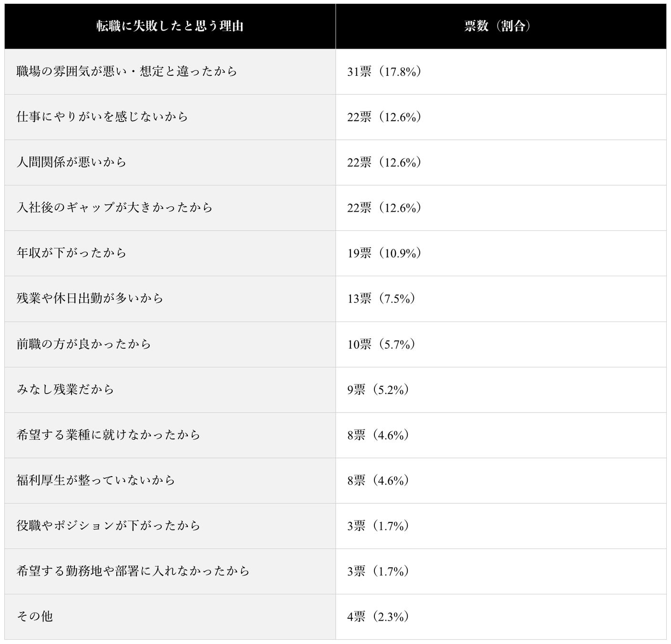671x644 pixels.
Task: Select the 10票（5.7%） cell
Action: (382, 344)
